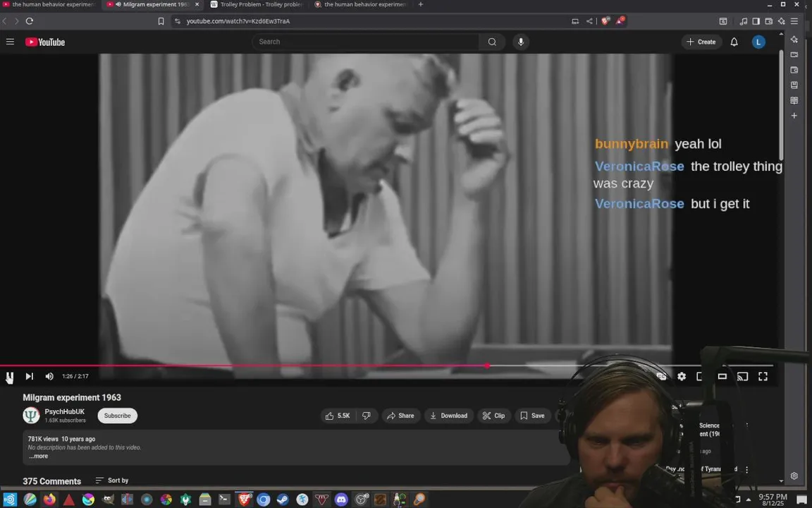Screen dimensions: 812x508
Task: Pause the Milgram video playback
Action: 9,377
